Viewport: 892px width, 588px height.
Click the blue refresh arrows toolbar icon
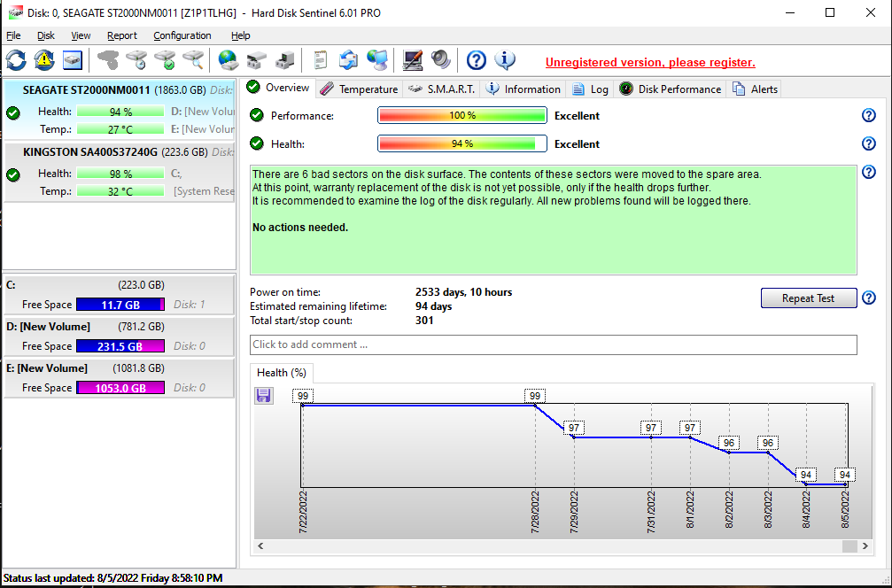[16, 59]
